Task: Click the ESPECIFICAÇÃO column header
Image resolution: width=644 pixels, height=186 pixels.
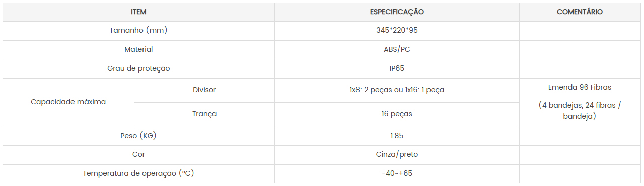Action: coord(397,12)
